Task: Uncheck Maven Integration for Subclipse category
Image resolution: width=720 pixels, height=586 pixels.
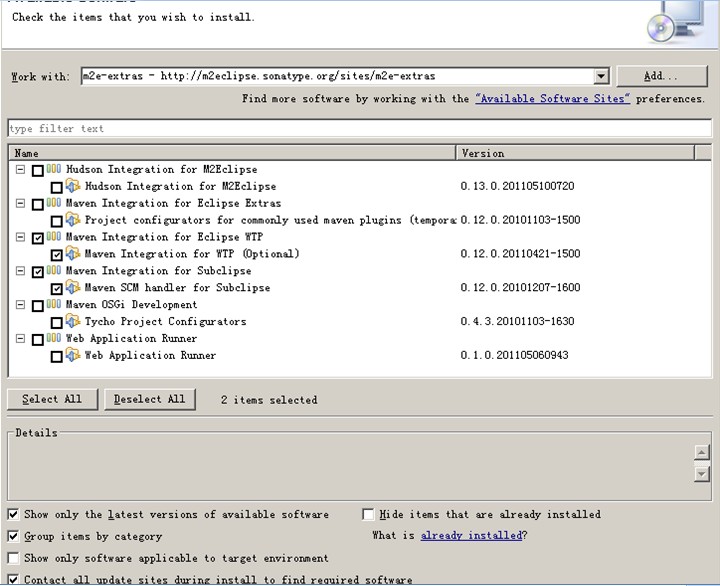Action: pyautogui.click(x=38, y=272)
